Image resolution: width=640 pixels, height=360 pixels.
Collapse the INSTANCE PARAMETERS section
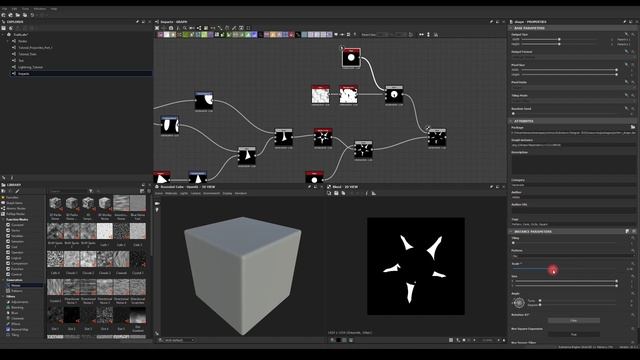[x=511, y=231]
